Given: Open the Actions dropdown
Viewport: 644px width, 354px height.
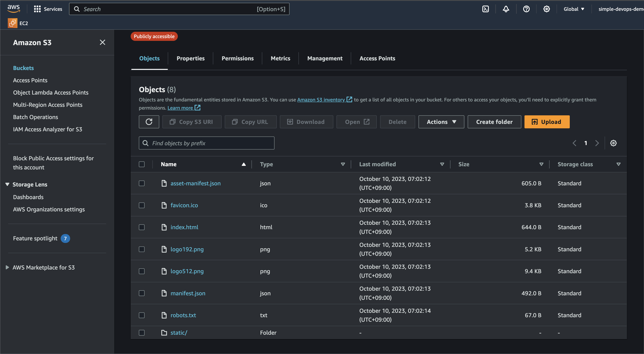Looking at the screenshot, I should click(x=441, y=122).
